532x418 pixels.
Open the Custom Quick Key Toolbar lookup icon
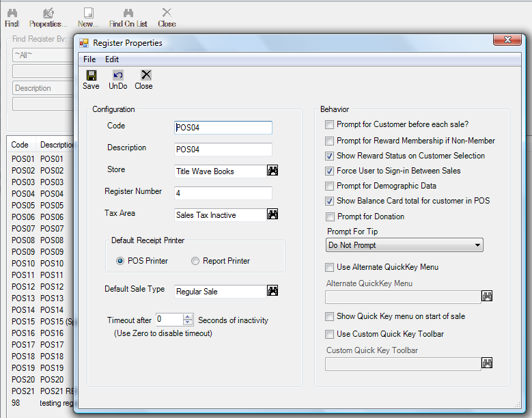tap(487, 363)
